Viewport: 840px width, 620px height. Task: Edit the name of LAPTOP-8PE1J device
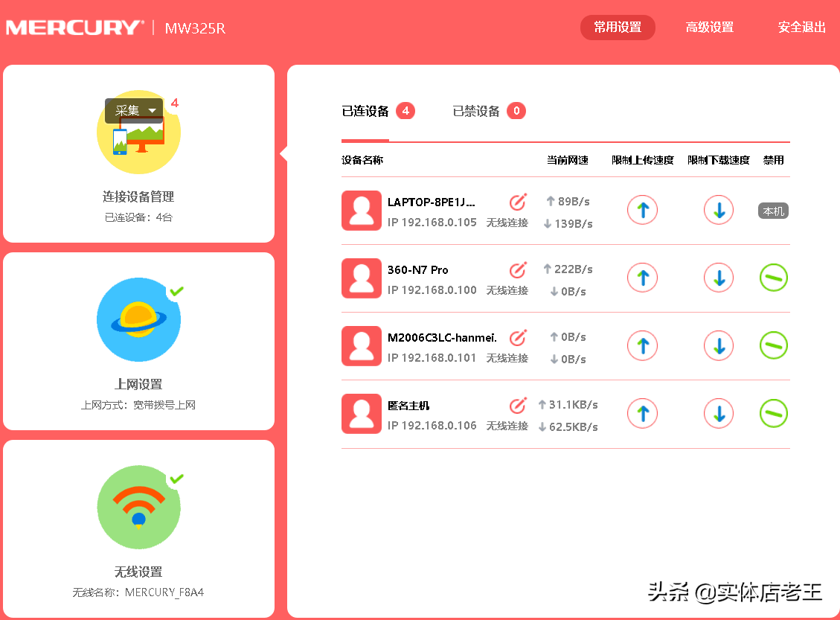point(517,201)
